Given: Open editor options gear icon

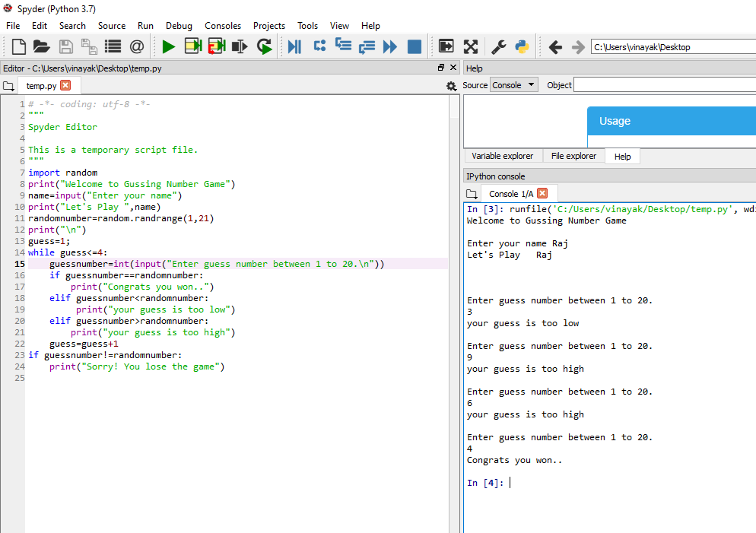Looking at the screenshot, I should point(451,86).
